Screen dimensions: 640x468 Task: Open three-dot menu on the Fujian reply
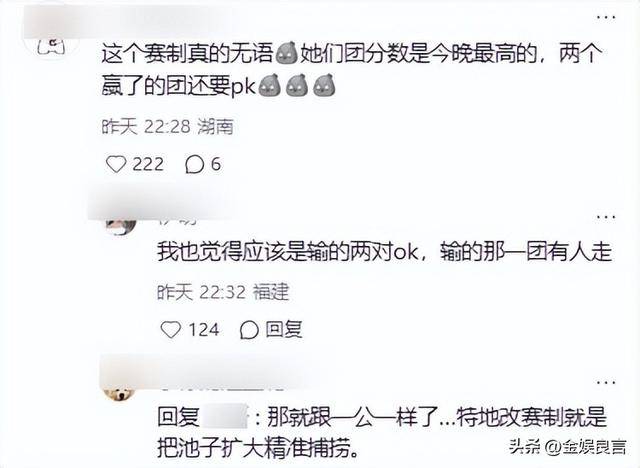point(606,217)
